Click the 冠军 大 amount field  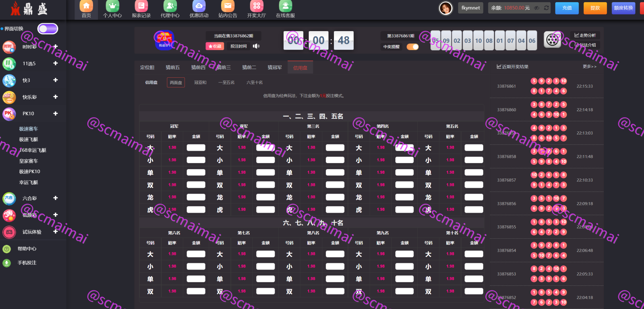[196, 148]
